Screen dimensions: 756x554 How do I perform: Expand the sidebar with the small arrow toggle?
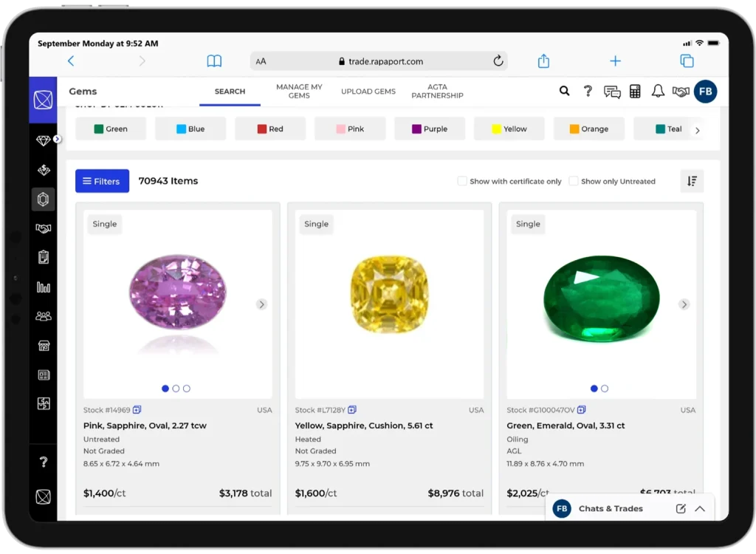[x=57, y=139]
